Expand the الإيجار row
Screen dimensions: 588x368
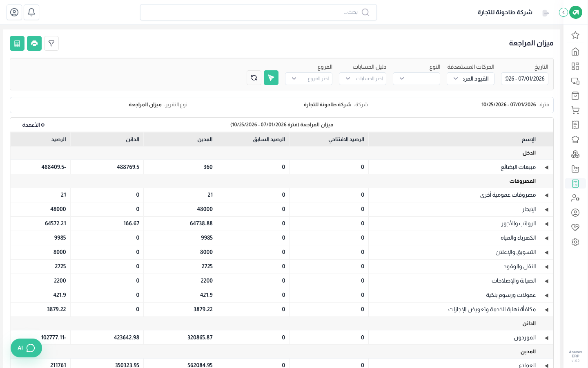pos(546,209)
